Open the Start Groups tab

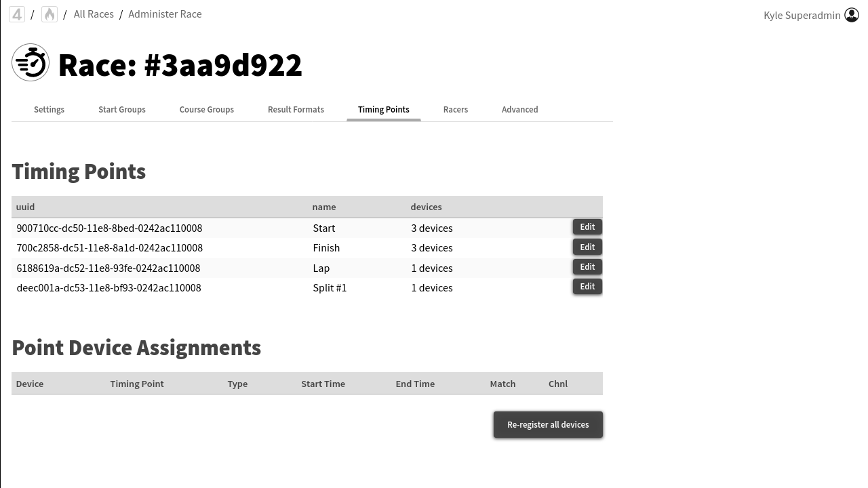click(x=122, y=110)
